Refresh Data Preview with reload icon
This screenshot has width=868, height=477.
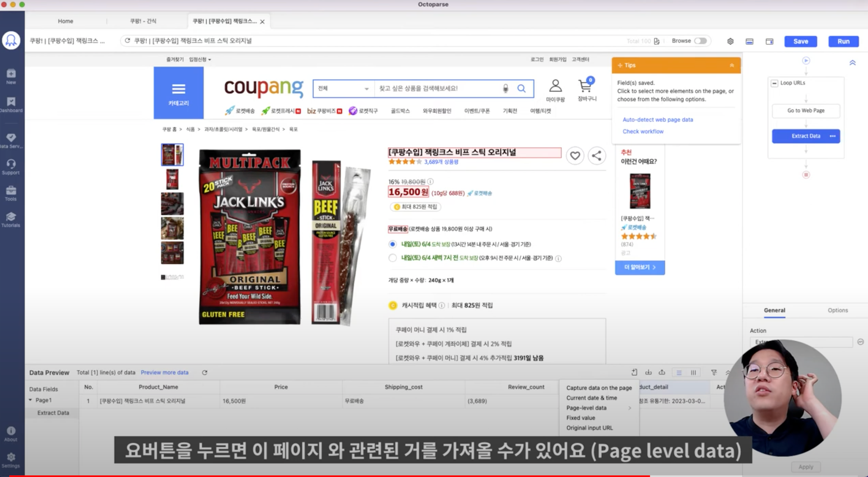[x=205, y=372]
